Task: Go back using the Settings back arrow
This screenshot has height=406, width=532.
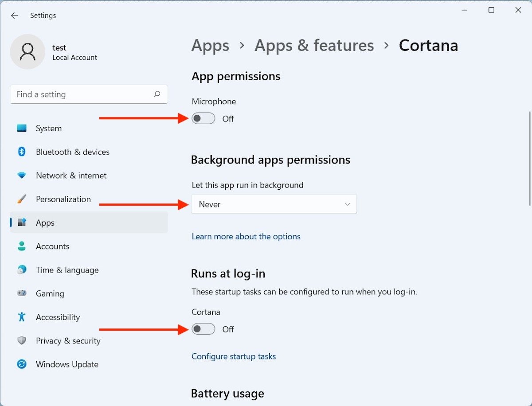Action: [15, 16]
